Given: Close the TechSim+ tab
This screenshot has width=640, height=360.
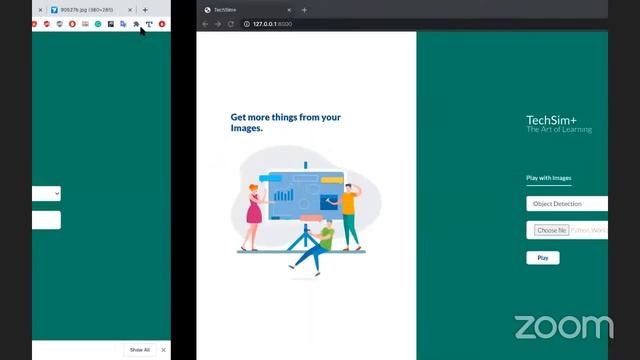Looking at the screenshot, I should point(289,10).
